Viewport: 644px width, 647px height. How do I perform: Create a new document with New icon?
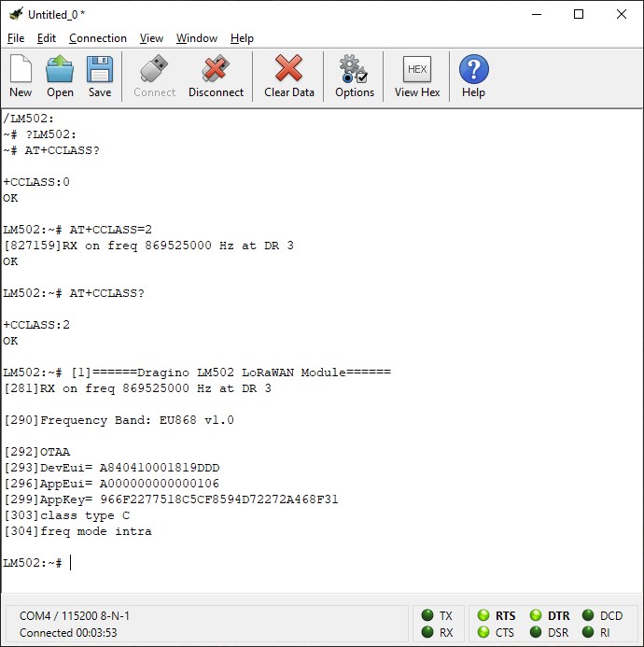pos(21,76)
